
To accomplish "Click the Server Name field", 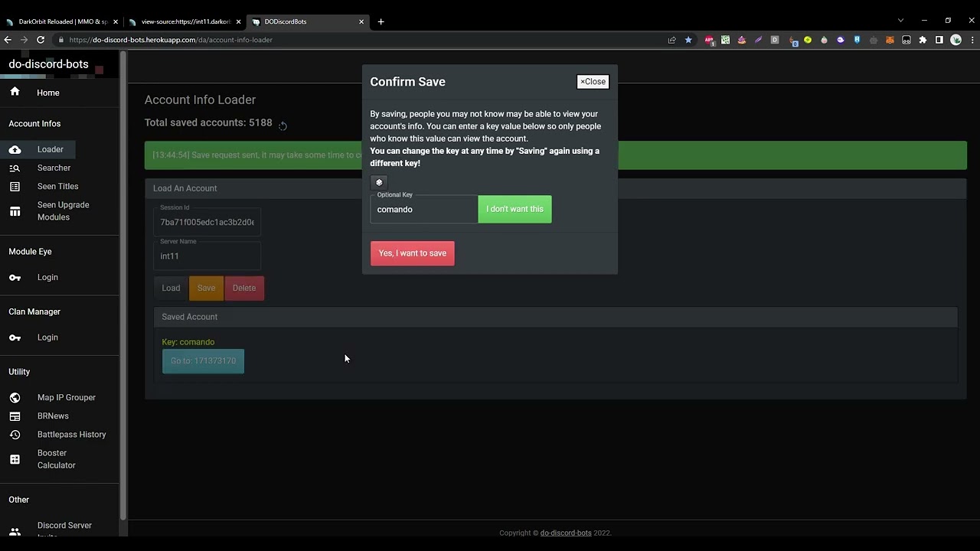I will pyautogui.click(x=207, y=256).
